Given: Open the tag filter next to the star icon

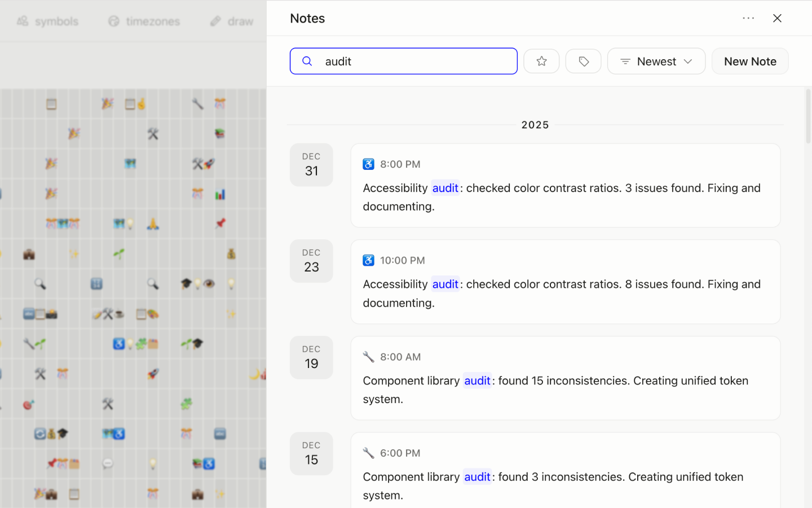Looking at the screenshot, I should (583, 61).
